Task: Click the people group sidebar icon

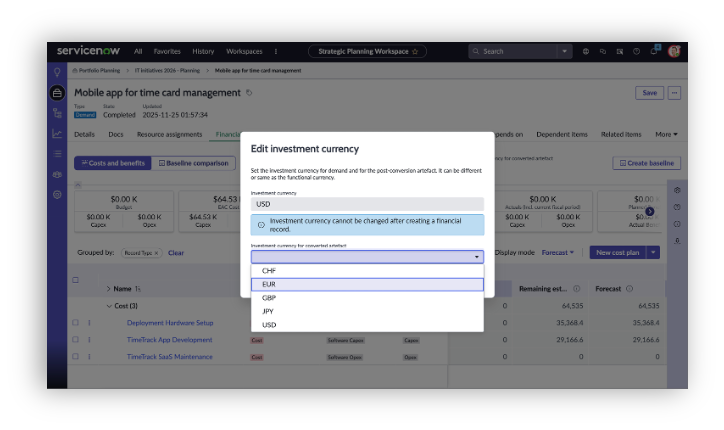Action: point(57,175)
